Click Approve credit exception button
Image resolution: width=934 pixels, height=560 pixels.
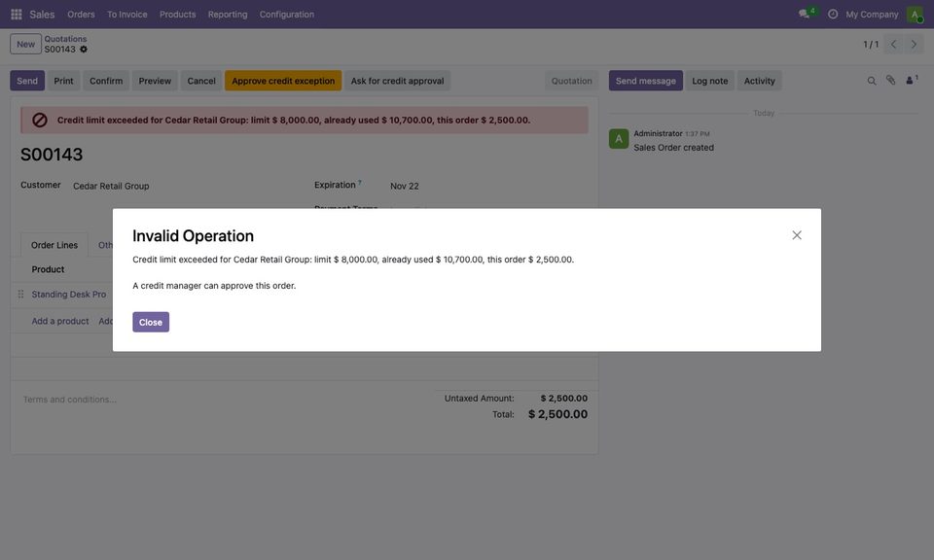(x=283, y=81)
